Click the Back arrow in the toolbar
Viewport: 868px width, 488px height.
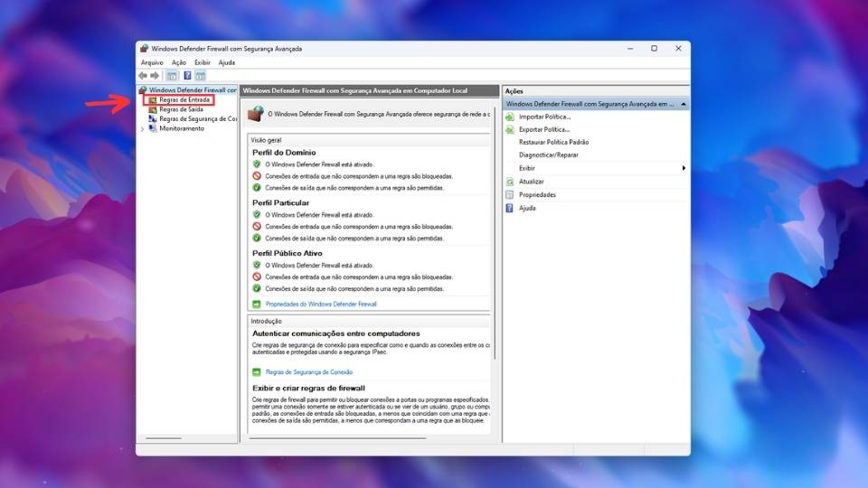143,75
